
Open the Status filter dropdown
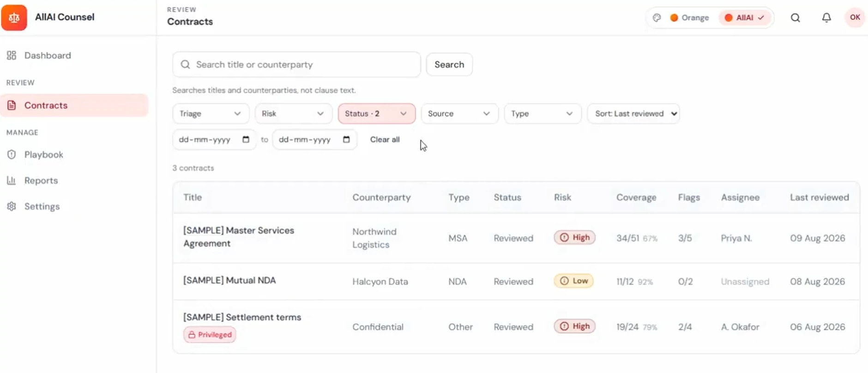(376, 114)
